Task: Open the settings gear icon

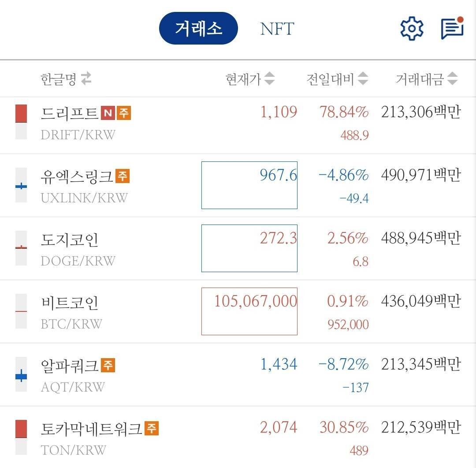Action: (x=411, y=28)
